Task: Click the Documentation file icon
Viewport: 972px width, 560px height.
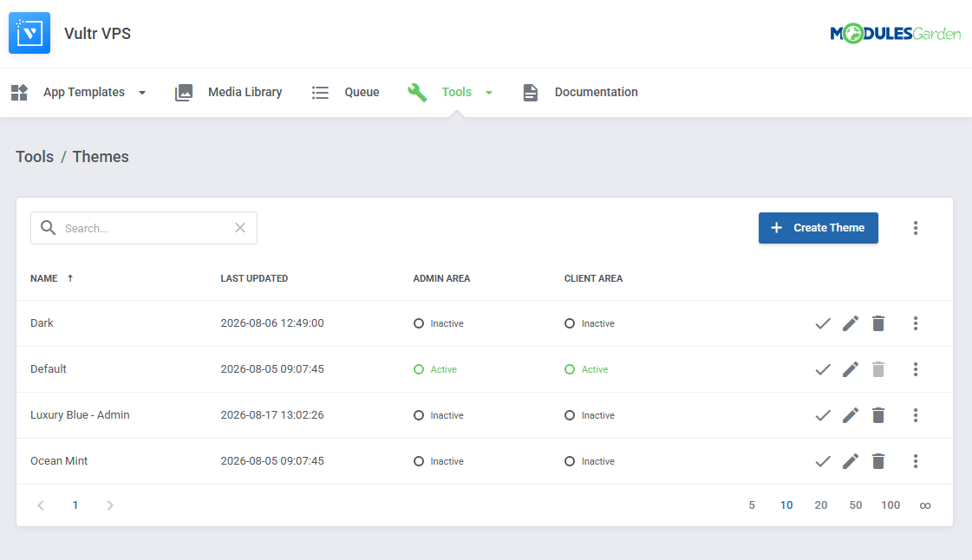Action: tap(530, 92)
